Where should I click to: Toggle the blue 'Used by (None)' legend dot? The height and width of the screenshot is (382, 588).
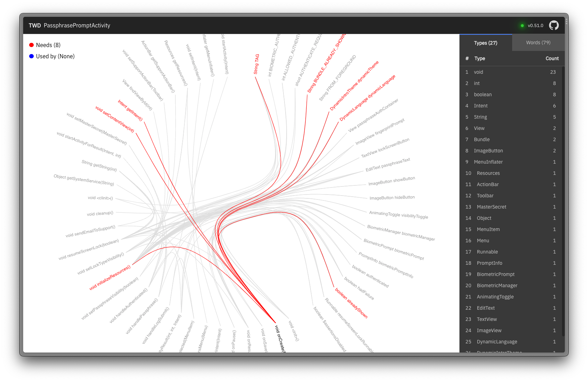point(31,56)
